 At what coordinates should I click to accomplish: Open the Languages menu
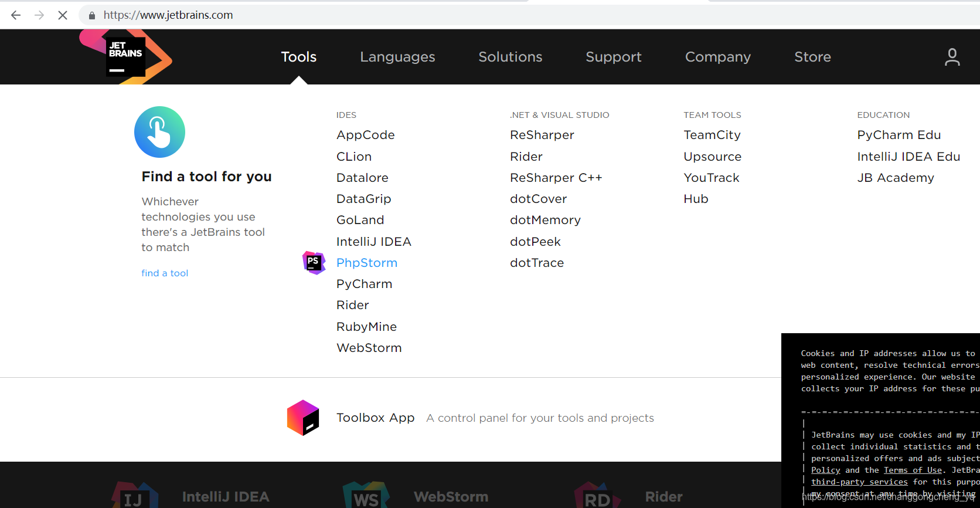click(x=397, y=57)
